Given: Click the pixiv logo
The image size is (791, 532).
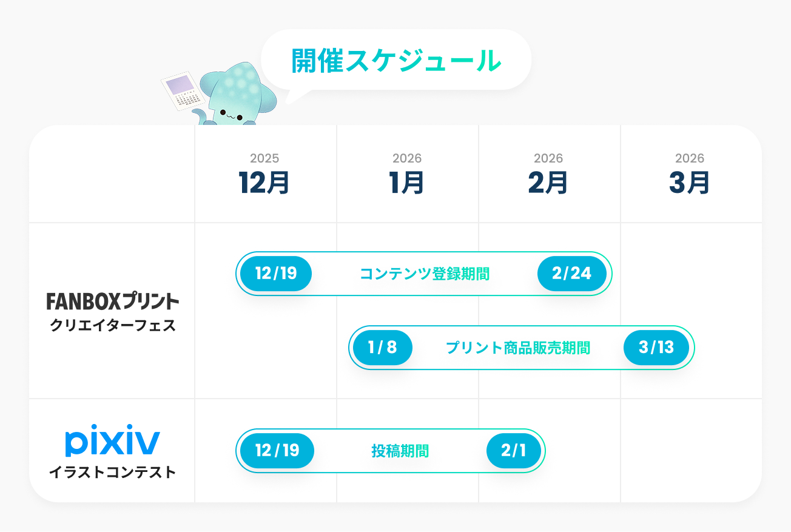Looking at the screenshot, I should click(x=112, y=443).
